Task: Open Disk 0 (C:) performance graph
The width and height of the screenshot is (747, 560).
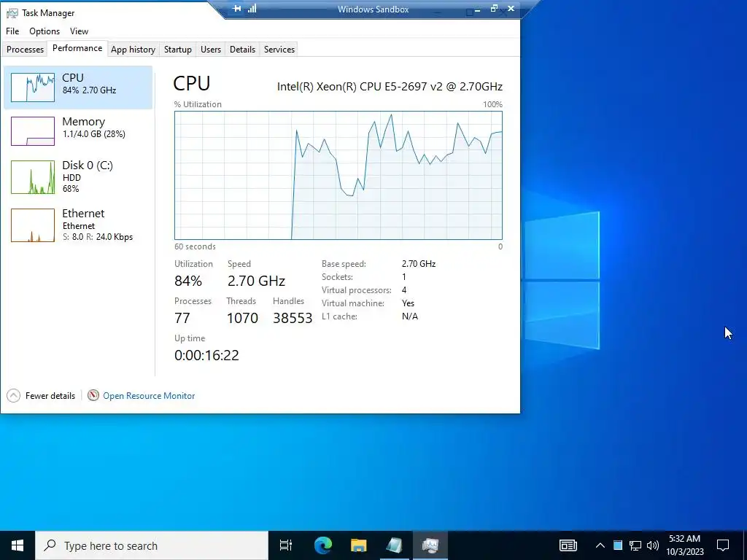Action: click(x=78, y=176)
